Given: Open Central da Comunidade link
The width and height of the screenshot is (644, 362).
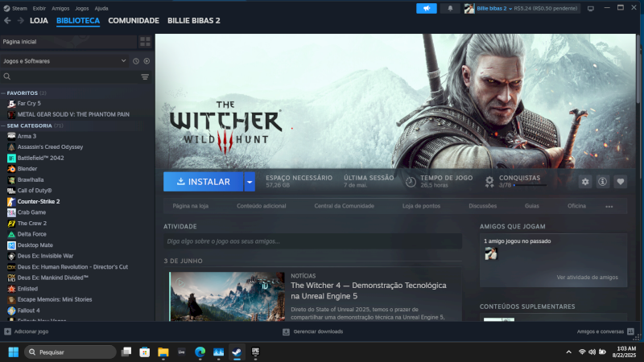Looking at the screenshot, I should point(345,206).
